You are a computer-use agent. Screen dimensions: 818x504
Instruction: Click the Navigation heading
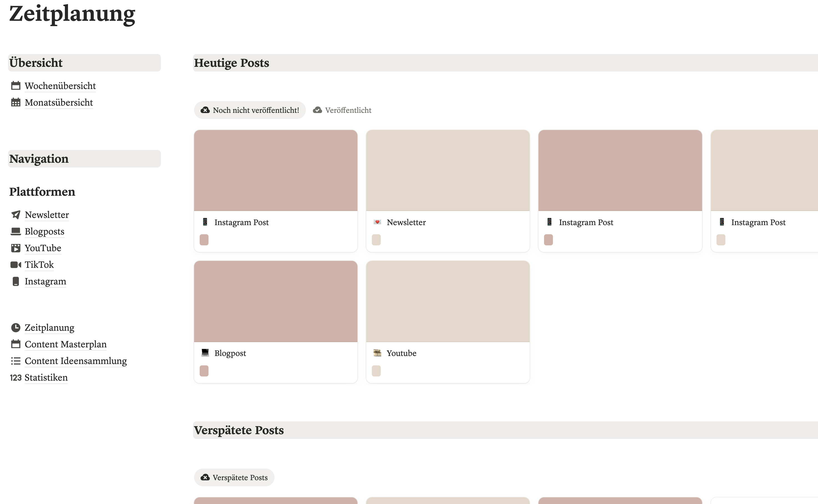(39, 159)
